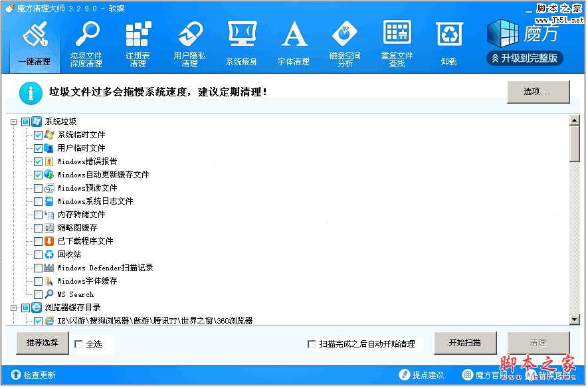Click the MS Search magnifier icon

[x=49, y=294]
